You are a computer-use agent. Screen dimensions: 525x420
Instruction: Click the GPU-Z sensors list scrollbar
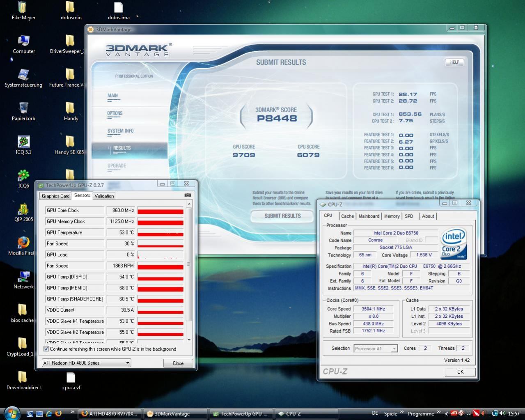coord(189,264)
